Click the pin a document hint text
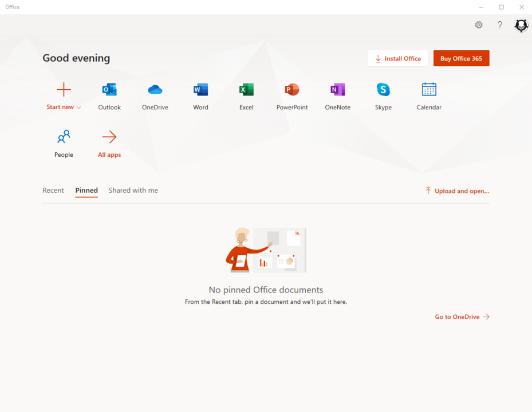The width and height of the screenshot is (532, 412). pos(266,302)
